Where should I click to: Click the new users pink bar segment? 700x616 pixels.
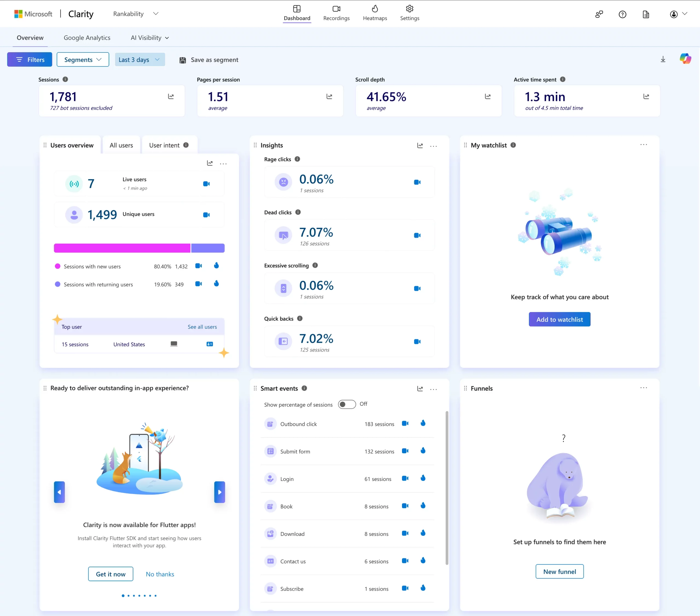pyautogui.click(x=122, y=248)
